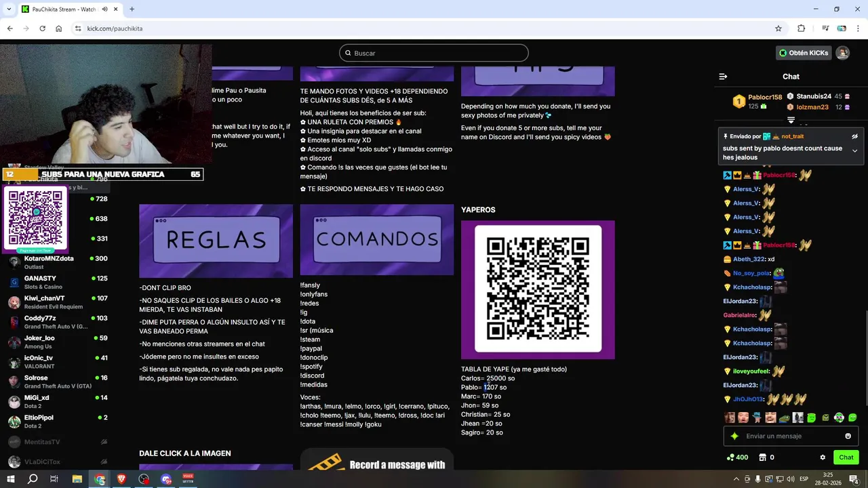Viewport: 868px width, 488px height.
Task: Open the Chrome three-dot menu
Action: 858,28
